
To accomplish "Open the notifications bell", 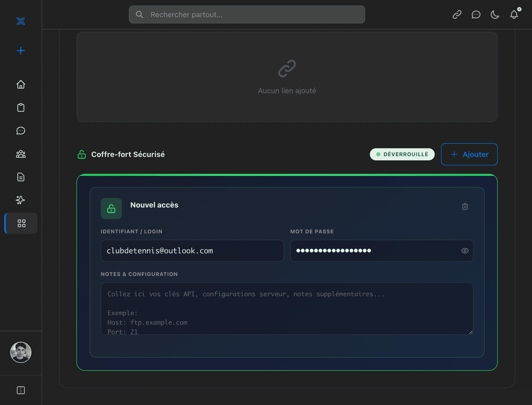I will tap(514, 14).
